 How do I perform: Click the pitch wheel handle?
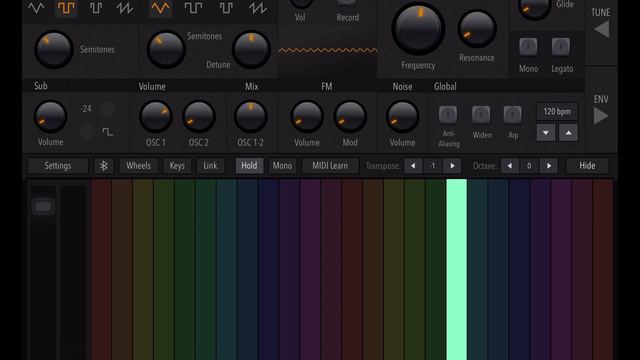[x=43, y=206]
